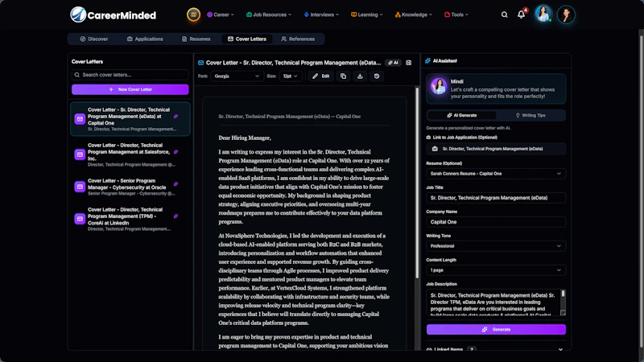
Task: Open the Writing Tone dropdown
Action: [496, 246]
